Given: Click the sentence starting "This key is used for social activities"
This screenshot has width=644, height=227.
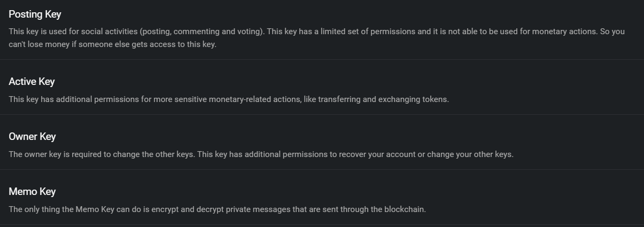Looking at the screenshot, I should coord(136,32).
